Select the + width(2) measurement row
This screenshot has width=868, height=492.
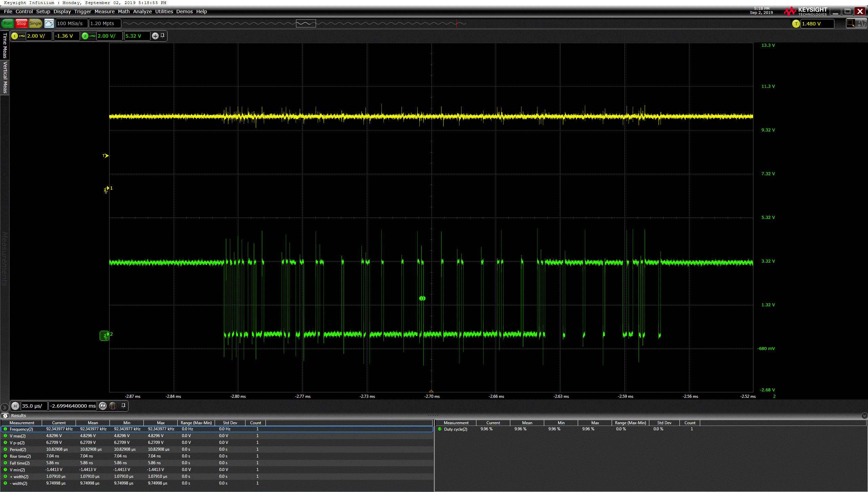217,476
